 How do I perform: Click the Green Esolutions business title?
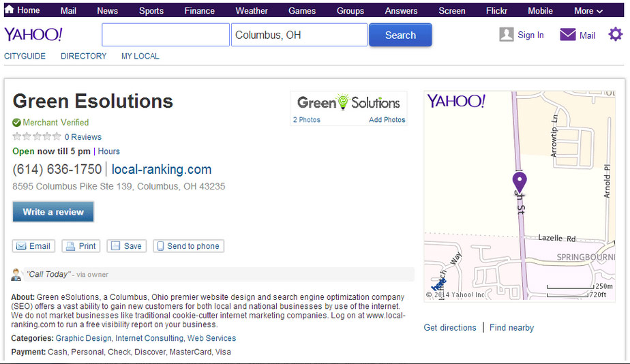(93, 101)
